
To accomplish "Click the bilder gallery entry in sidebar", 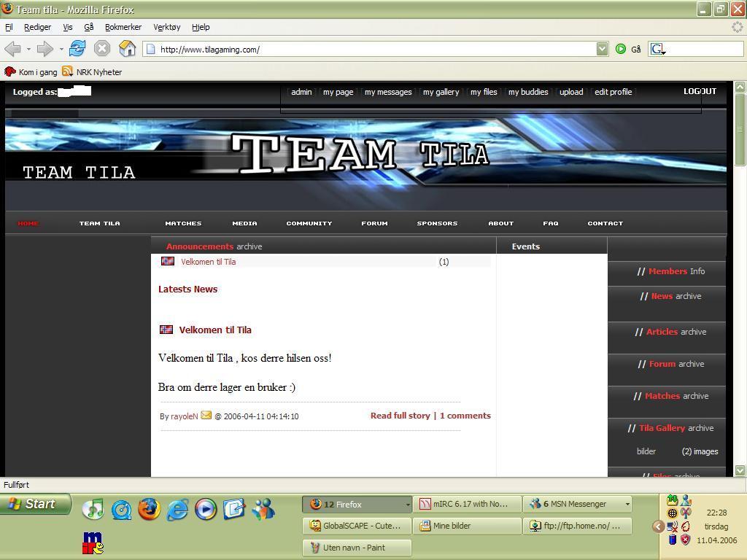I will [646, 451].
